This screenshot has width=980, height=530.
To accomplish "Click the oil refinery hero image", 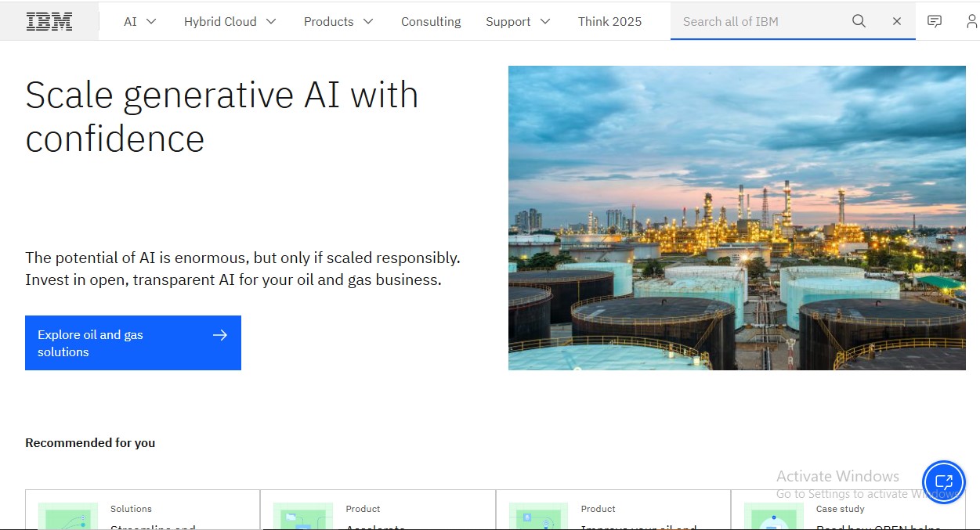I will 737,218.
